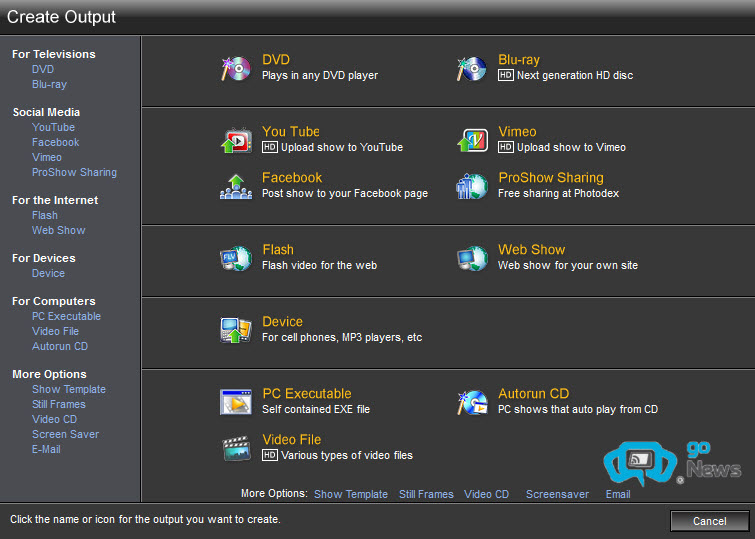
Task: Open ProShow Sharing from the sidebar
Action: [x=74, y=172]
